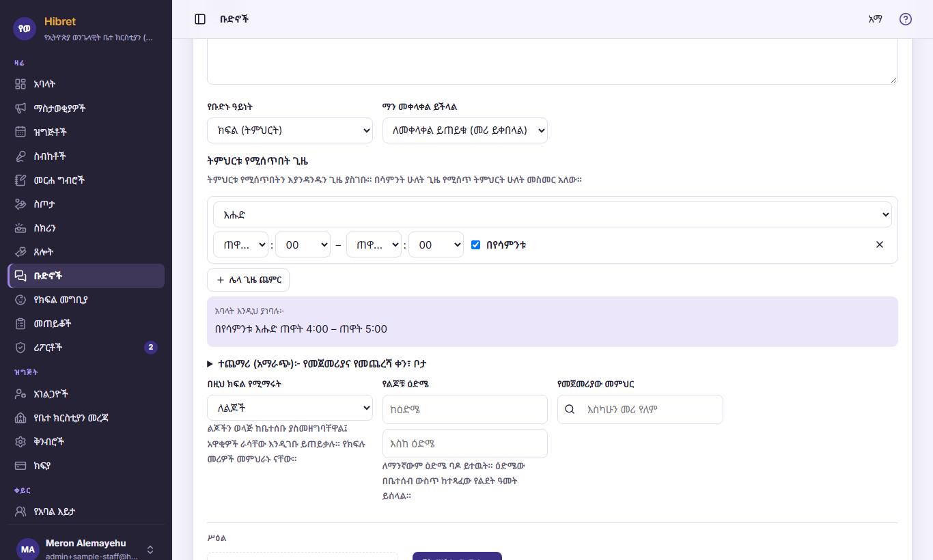This screenshot has height=560, width=933.
Task: Open the help question mark icon
Action: tap(906, 19)
